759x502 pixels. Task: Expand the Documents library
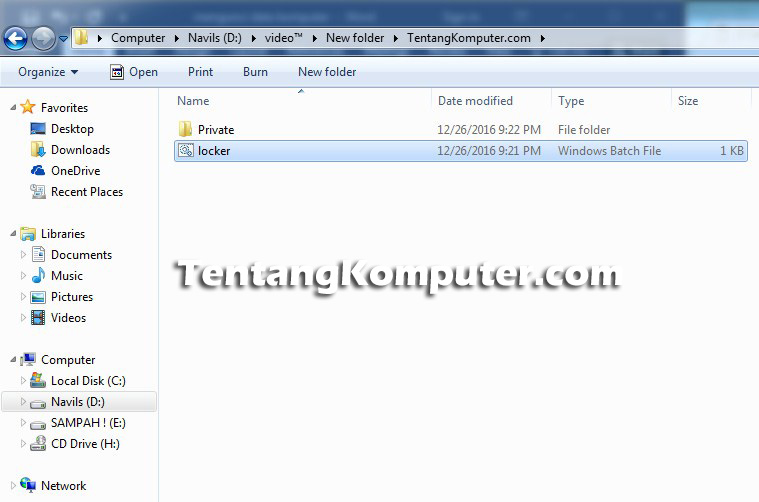[23, 254]
